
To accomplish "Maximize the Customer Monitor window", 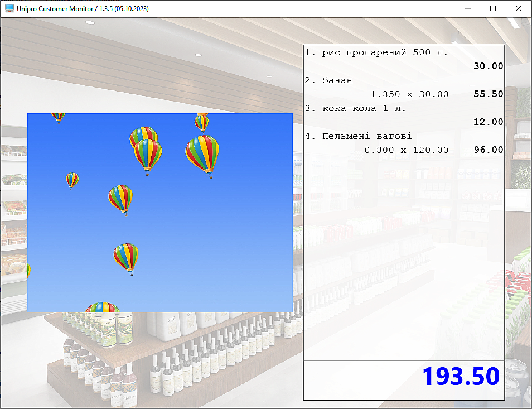I will 493,8.
